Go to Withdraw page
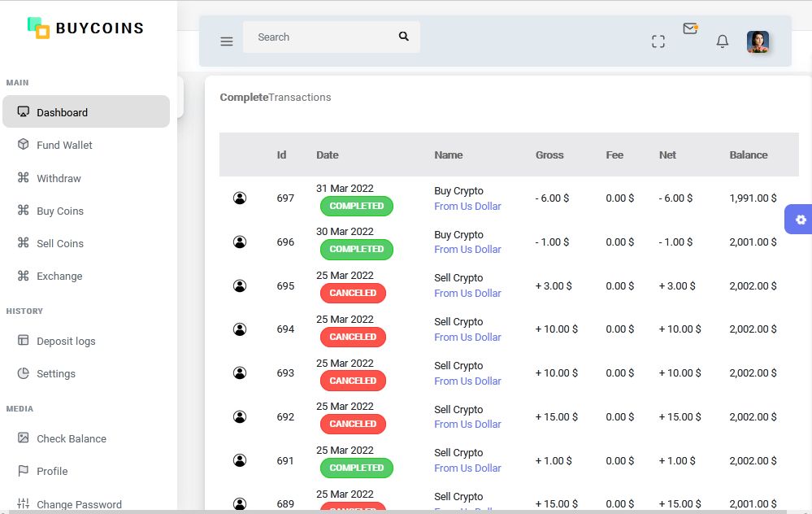The width and height of the screenshot is (812, 514). [59, 178]
